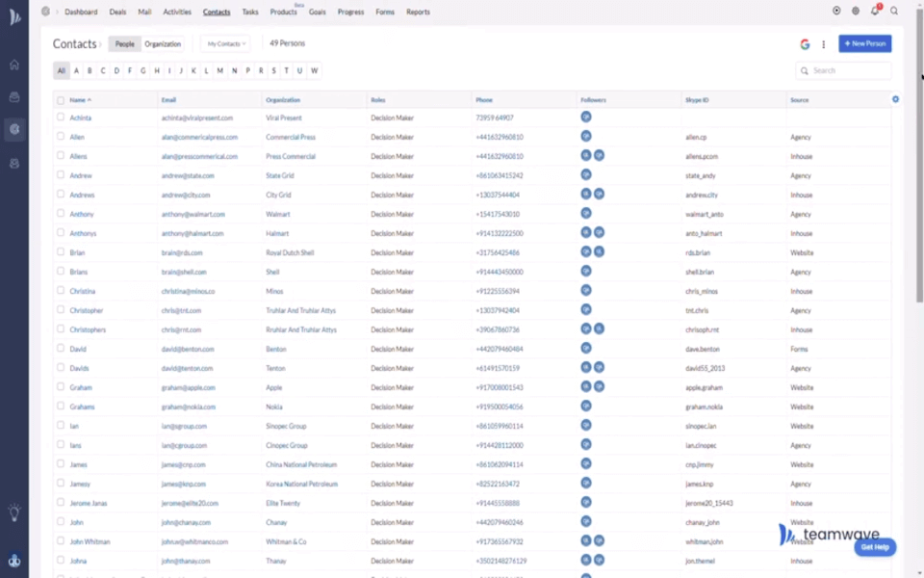The width and height of the screenshot is (924, 578).
Task: Open the Reports menu
Action: pos(418,12)
